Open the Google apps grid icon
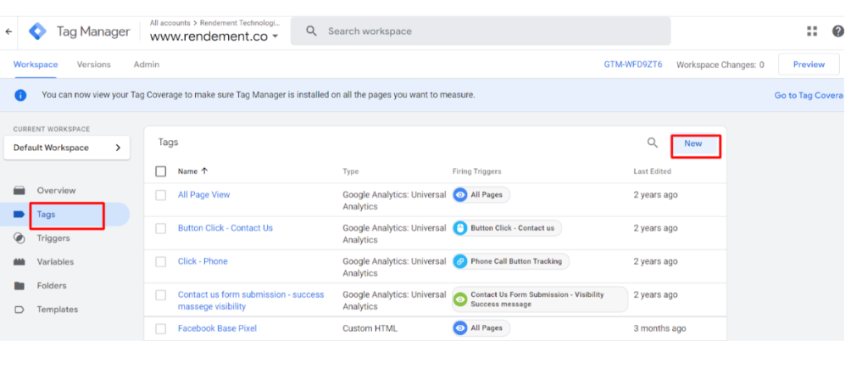 [x=812, y=31]
